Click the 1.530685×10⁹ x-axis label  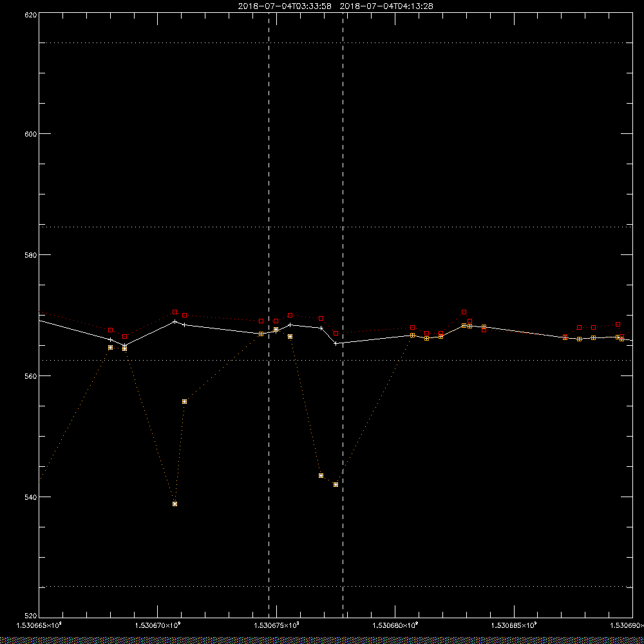point(514,625)
